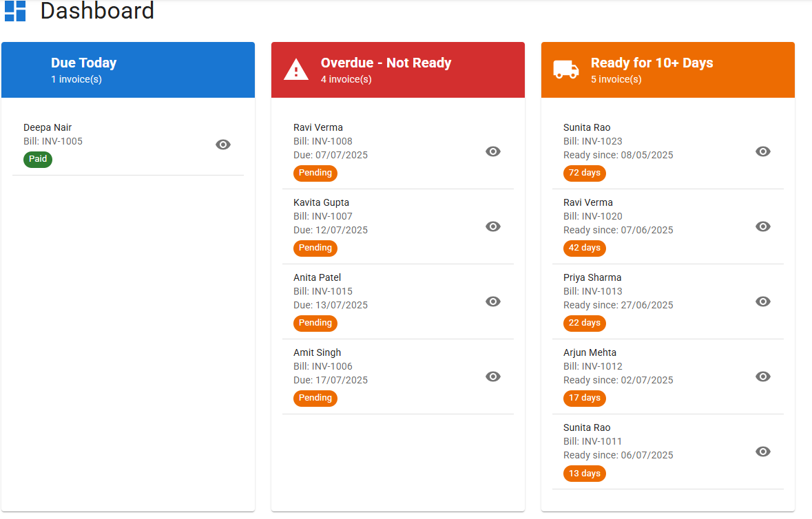Image resolution: width=812 pixels, height=519 pixels.
Task: Click the green Paid status chip
Action: pos(38,159)
